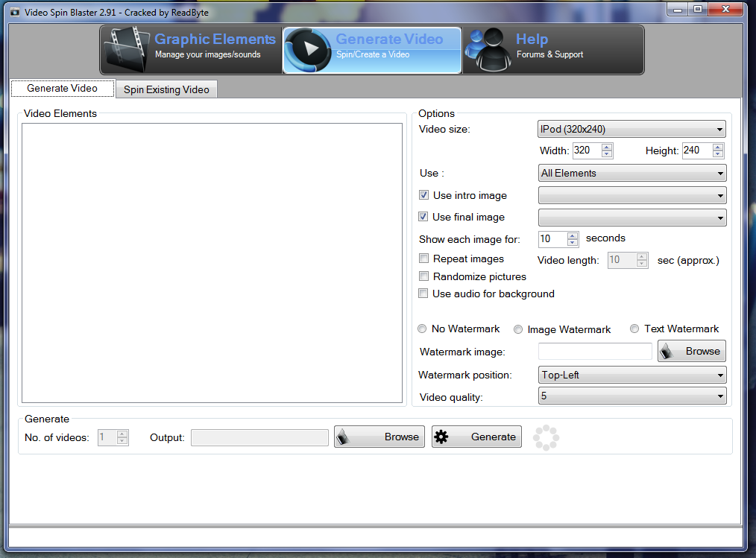Increase the Show each image seconds value

point(572,235)
